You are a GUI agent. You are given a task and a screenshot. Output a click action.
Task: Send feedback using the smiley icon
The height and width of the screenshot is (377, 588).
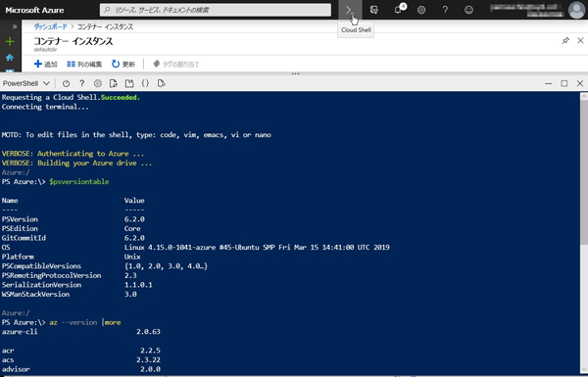pyautogui.click(x=468, y=10)
